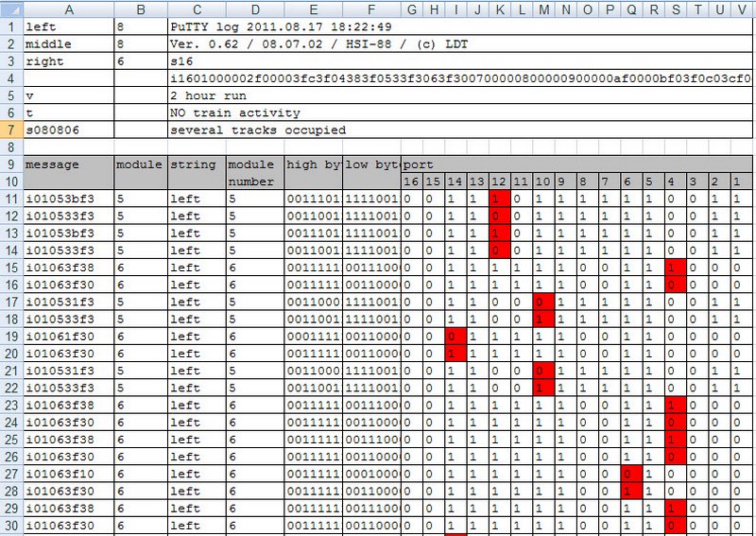Select the cell containing s080806
This screenshot has height=536, width=756.
(x=68, y=130)
